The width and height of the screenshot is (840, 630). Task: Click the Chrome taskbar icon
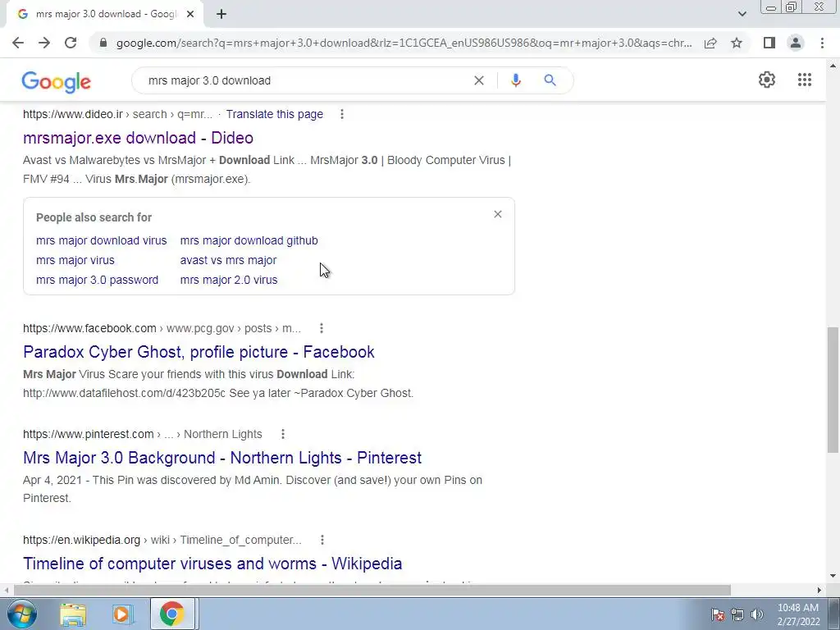pos(171,614)
